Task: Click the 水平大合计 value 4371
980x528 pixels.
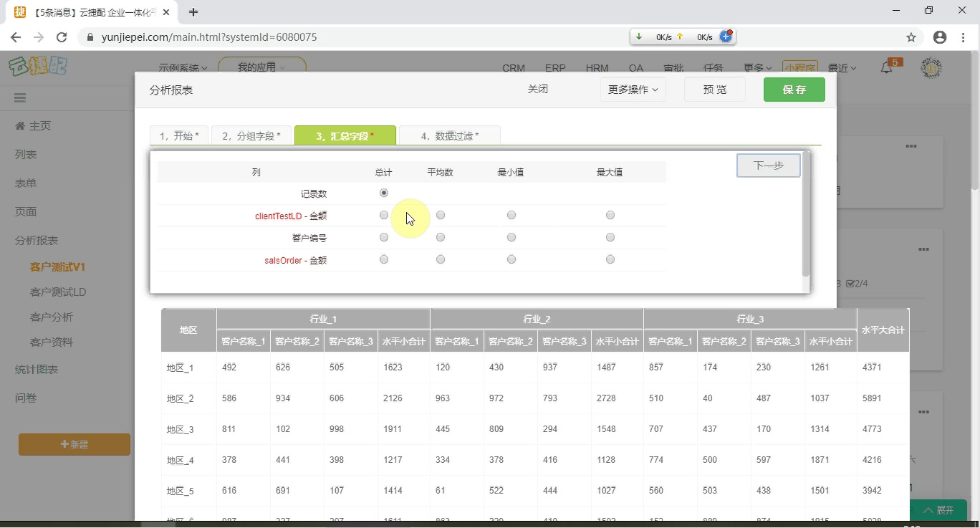Action: click(x=872, y=368)
